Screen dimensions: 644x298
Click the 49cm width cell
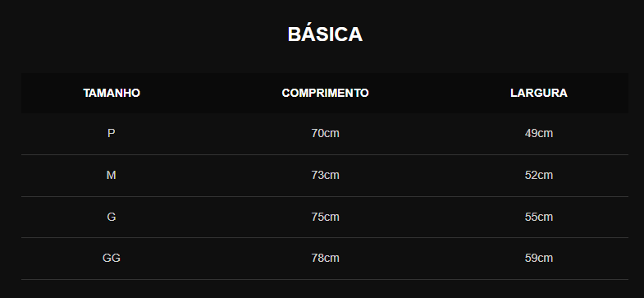tap(538, 134)
